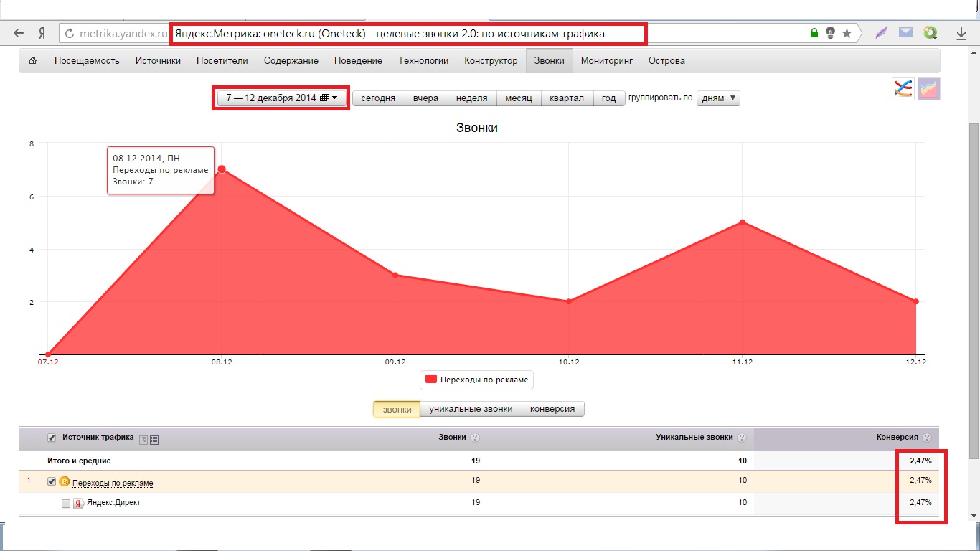Reload the page with the refresh icon
The height and width of the screenshot is (551, 980).
point(70,33)
